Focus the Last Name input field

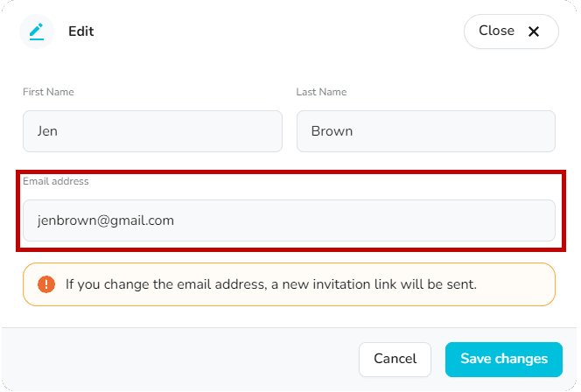(425, 131)
